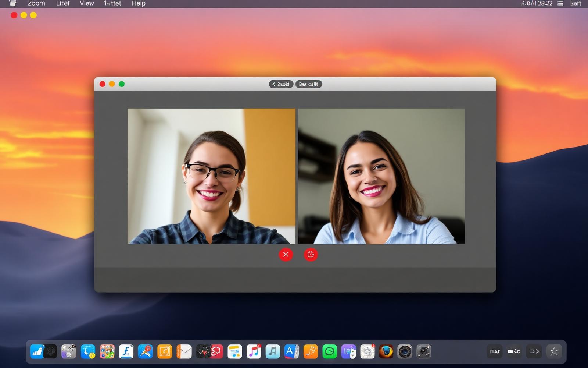Click the menu bar clock reading 23.22
Image resolution: width=588 pixels, height=368 pixels.
coord(537,3)
